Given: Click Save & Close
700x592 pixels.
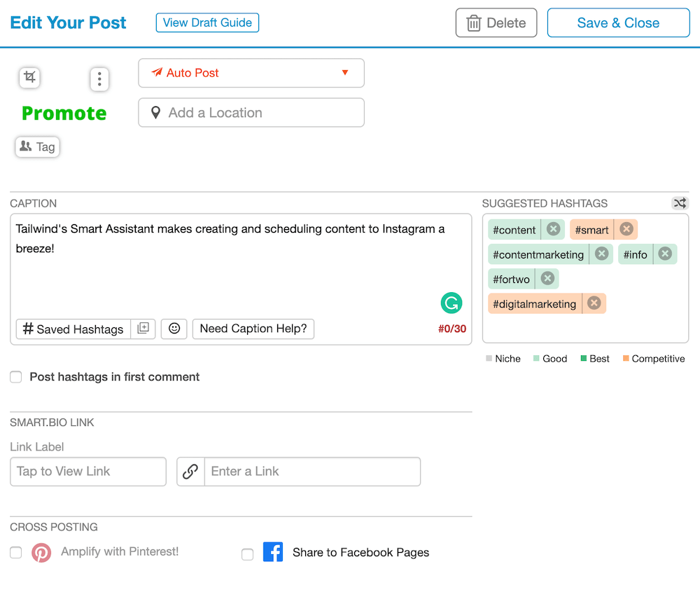Looking at the screenshot, I should pyautogui.click(x=618, y=23).
